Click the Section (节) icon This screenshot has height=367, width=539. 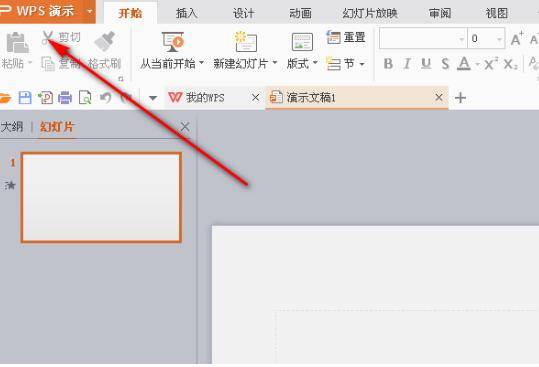coord(333,64)
